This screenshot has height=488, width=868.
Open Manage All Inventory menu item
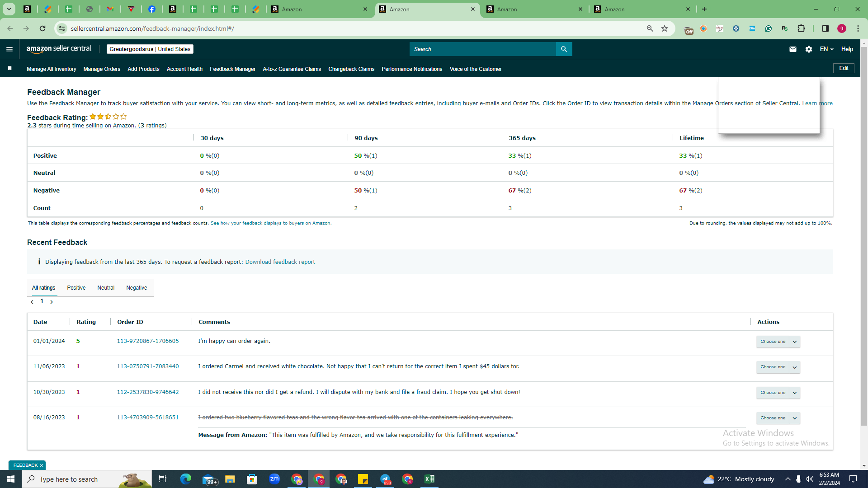tap(52, 69)
